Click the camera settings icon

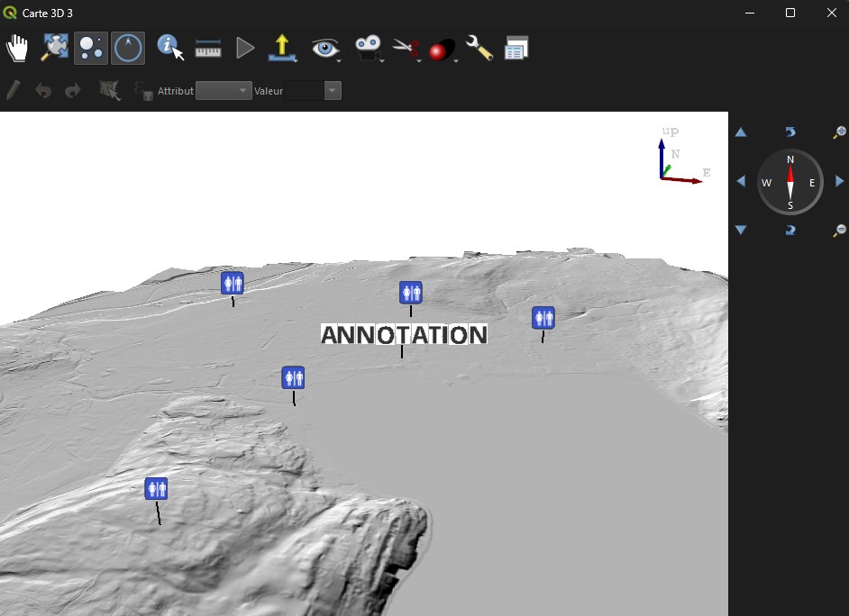pyautogui.click(x=368, y=48)
